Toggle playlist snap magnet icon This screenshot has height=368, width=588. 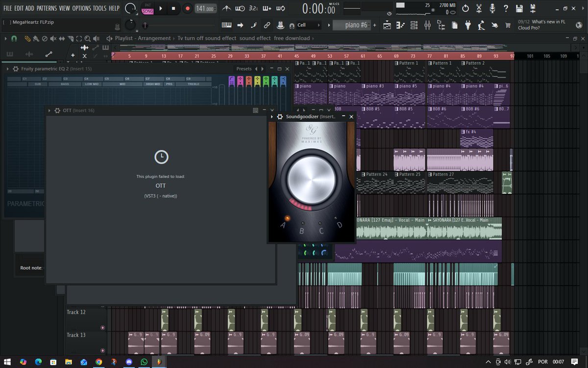point(14,38)
